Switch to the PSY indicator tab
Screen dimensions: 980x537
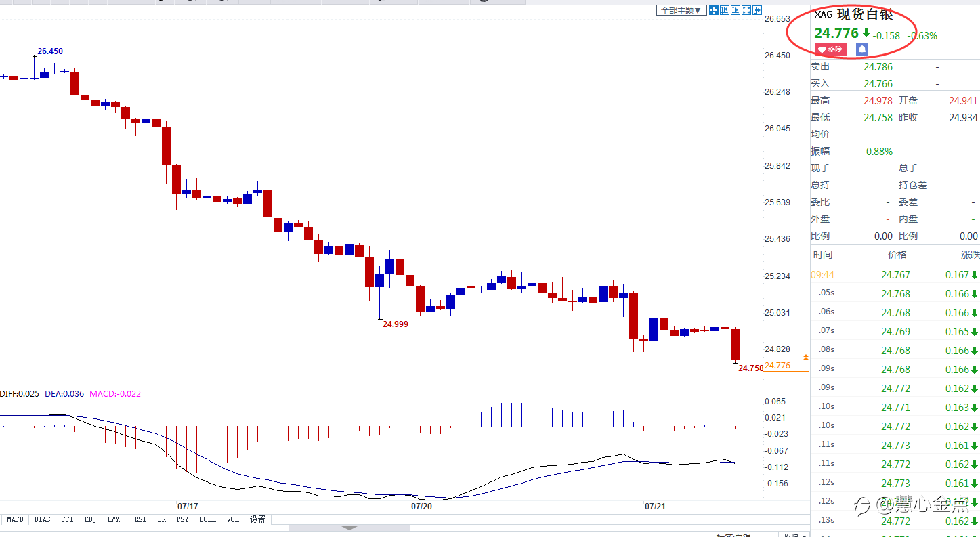182,519
